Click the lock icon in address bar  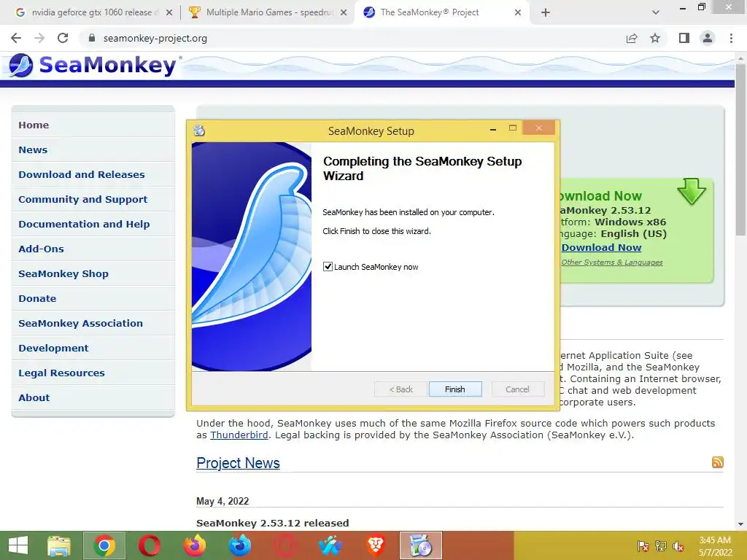click(x=92, y=38)
